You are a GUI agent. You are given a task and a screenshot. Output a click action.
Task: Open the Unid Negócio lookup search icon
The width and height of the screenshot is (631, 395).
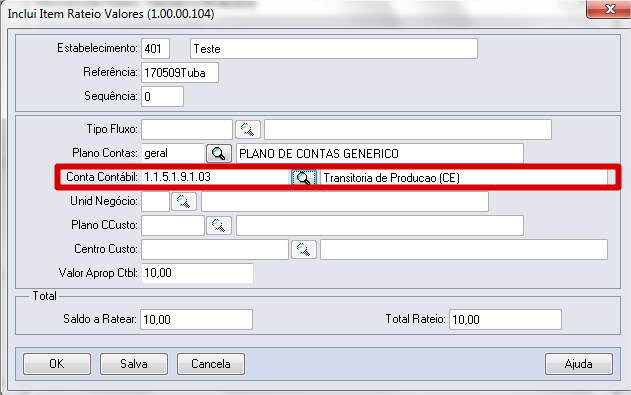click(184, 202)
